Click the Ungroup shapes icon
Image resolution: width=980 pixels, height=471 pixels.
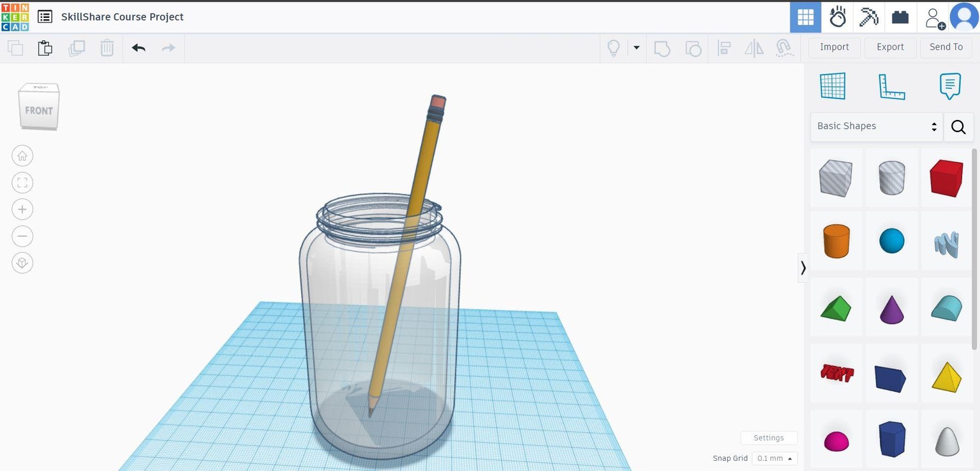point(693,48)
